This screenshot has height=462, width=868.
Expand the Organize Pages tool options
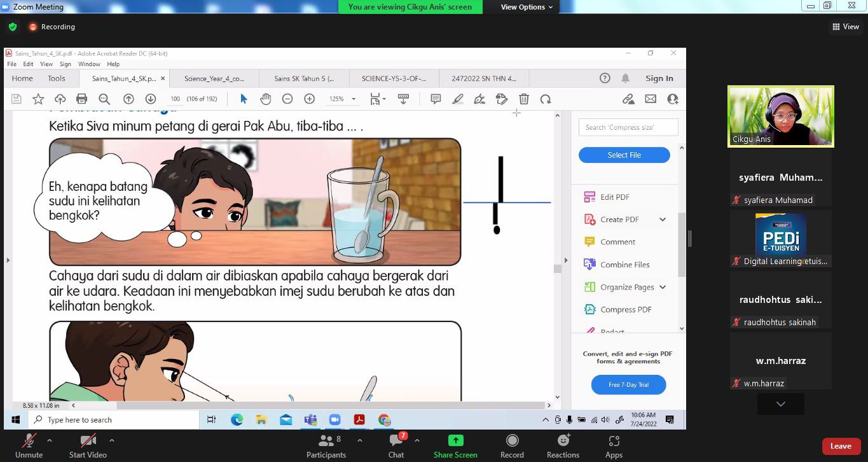(663, 287)
